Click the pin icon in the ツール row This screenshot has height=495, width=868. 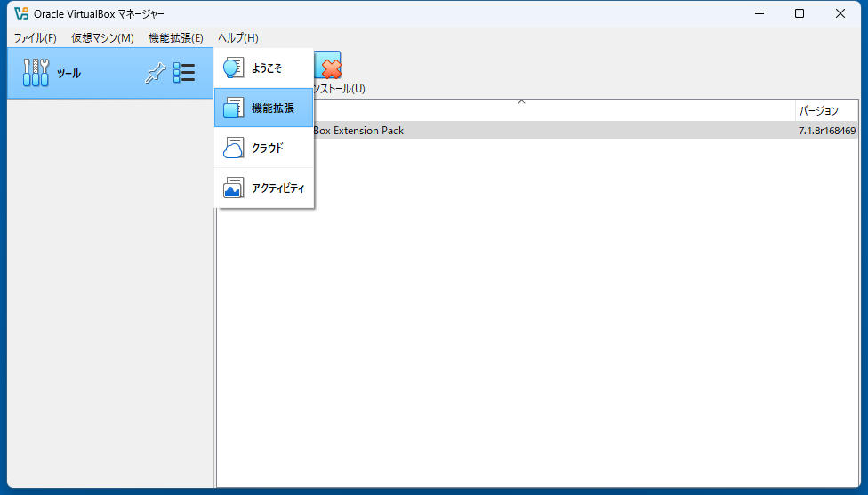[155, 73]
